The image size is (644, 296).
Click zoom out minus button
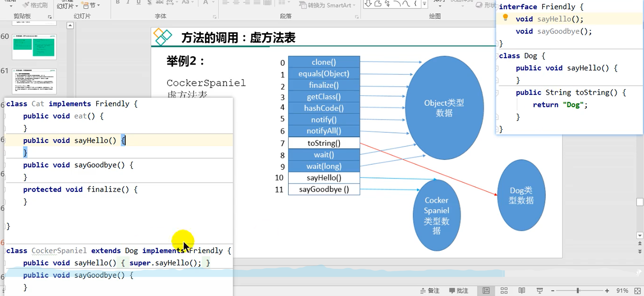553,291
